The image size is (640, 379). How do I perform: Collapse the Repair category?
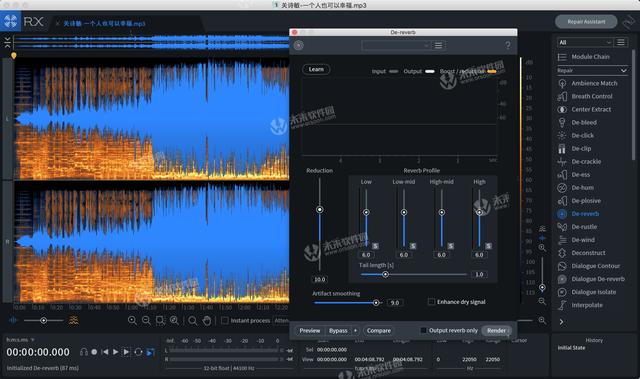[x=623, y=71]
